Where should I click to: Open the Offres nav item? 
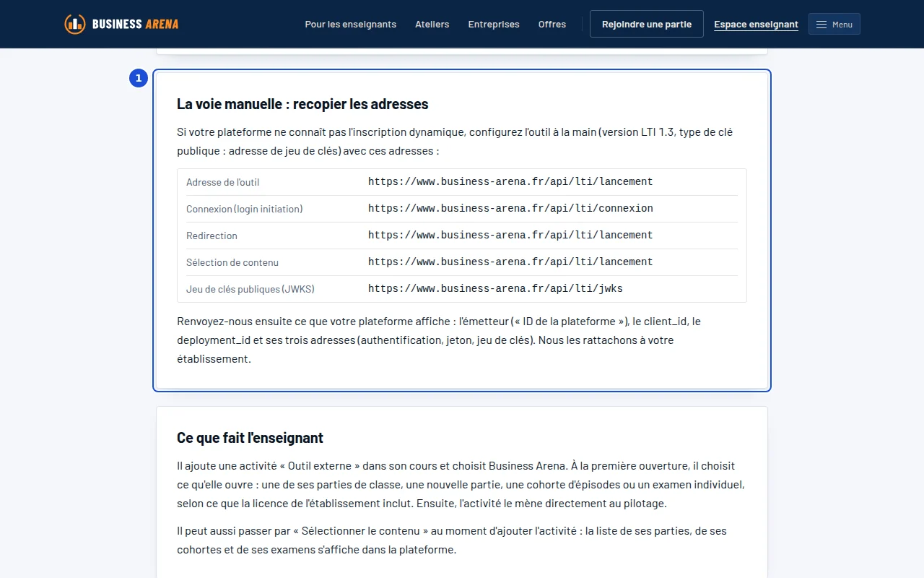click(552, 25)
